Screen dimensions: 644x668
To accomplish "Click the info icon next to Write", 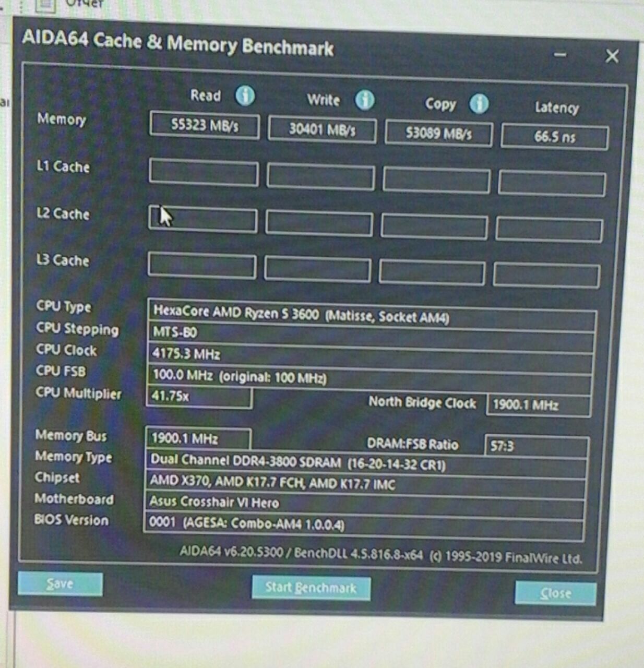I will click(x=365, y=100).
